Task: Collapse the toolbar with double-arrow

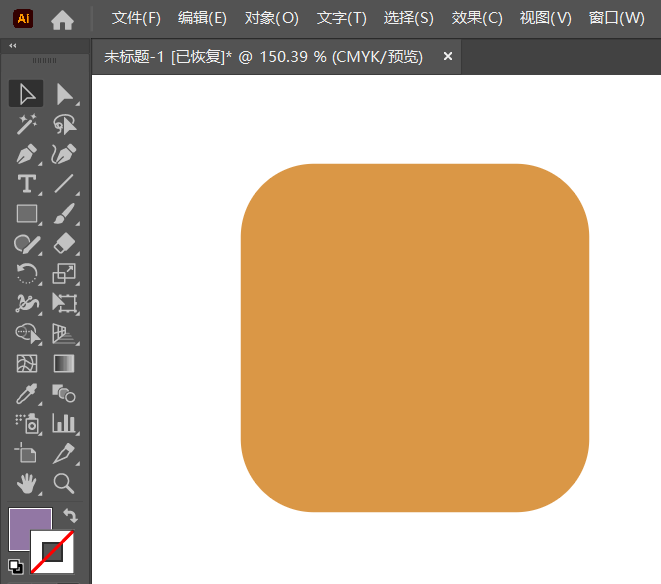Action: 13,46
